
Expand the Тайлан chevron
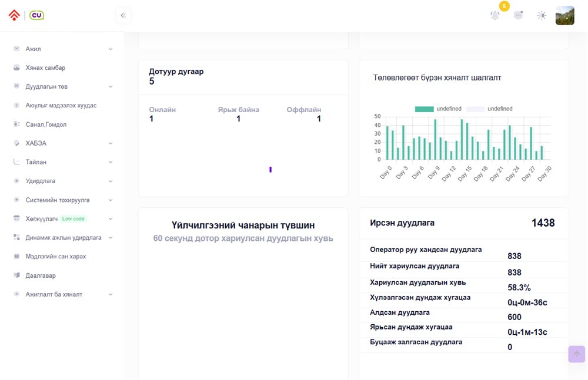[x=111, y=162]
